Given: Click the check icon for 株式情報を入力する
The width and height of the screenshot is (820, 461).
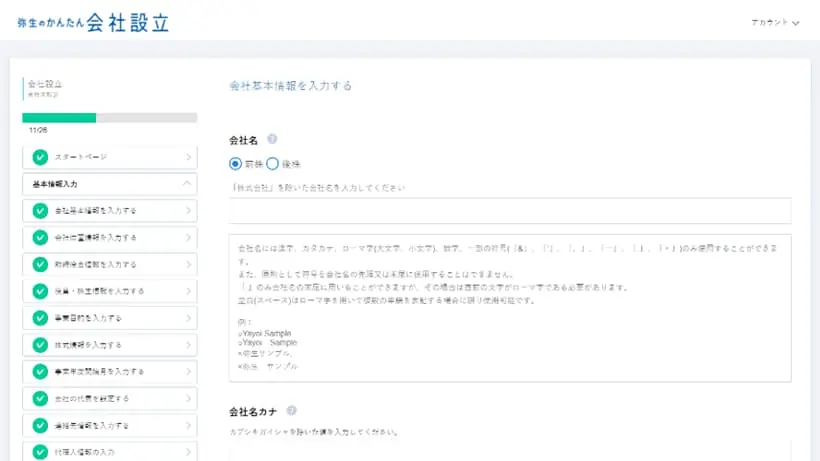Looking at the screenshot, I should (x=40, y=345).
